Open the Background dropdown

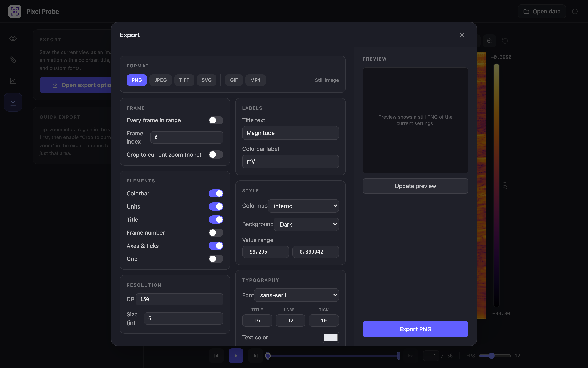coord(306,224)
